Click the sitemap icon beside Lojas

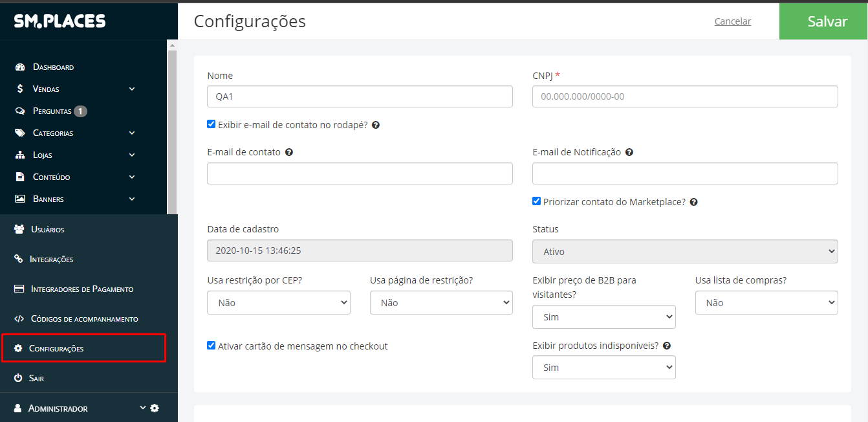point(20,155)
